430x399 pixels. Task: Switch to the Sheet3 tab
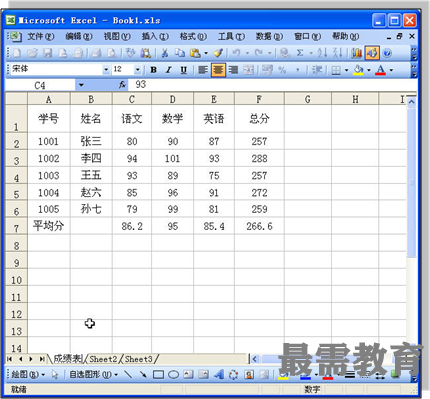click(139, 359)
